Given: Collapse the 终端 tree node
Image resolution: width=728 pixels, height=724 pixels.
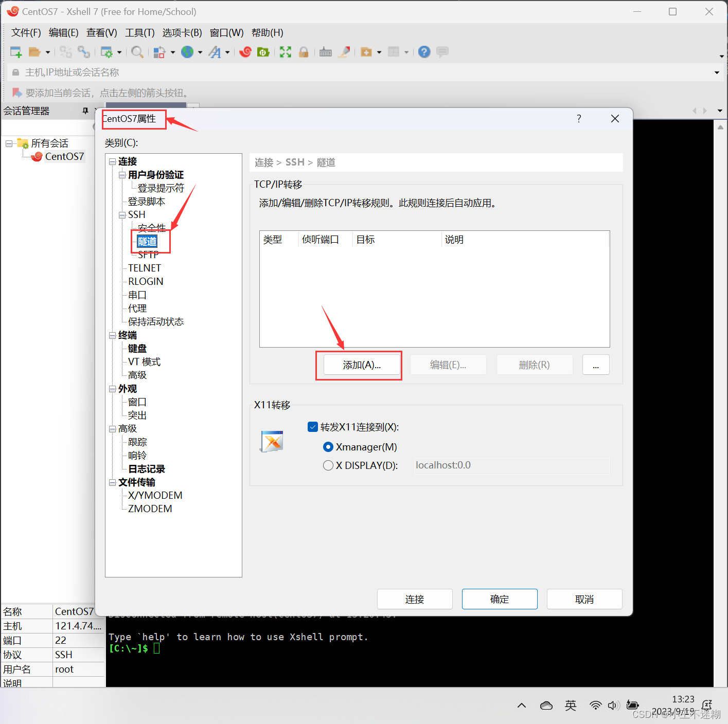Looking at the screenshot, I should point(112,335).
